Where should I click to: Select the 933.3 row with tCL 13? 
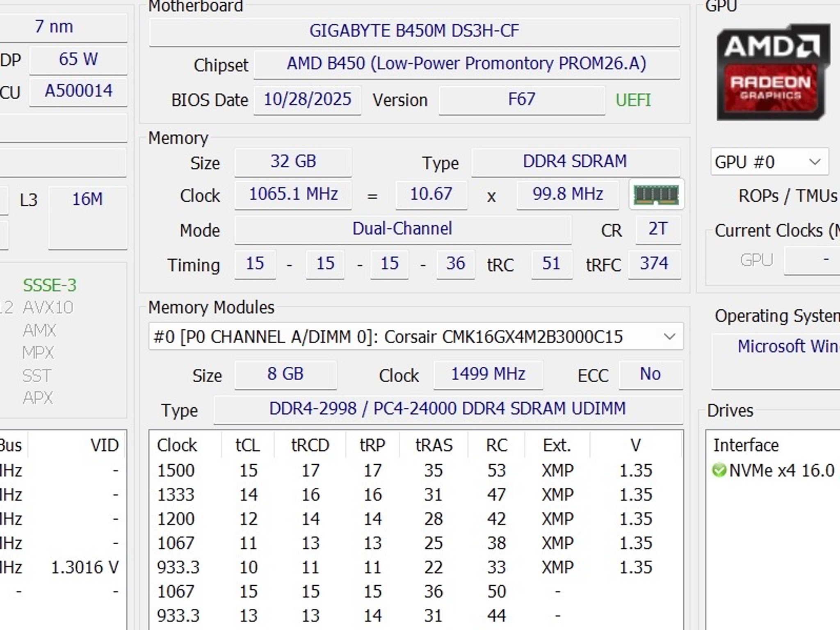click(416, 616)
